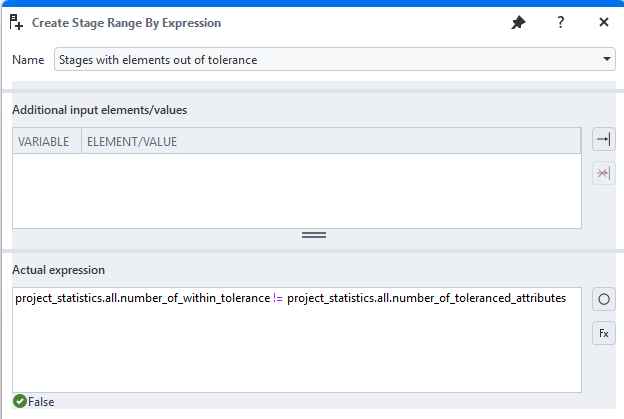The image size is (624, 419).
Task: Click the empty input elements table area
Action: click(296, 190)
